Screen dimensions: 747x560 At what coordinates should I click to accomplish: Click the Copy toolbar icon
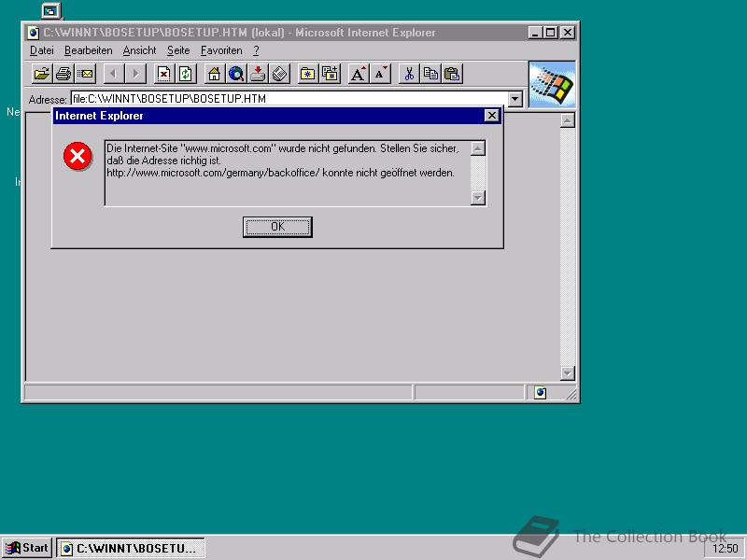[x=430, y=74]
